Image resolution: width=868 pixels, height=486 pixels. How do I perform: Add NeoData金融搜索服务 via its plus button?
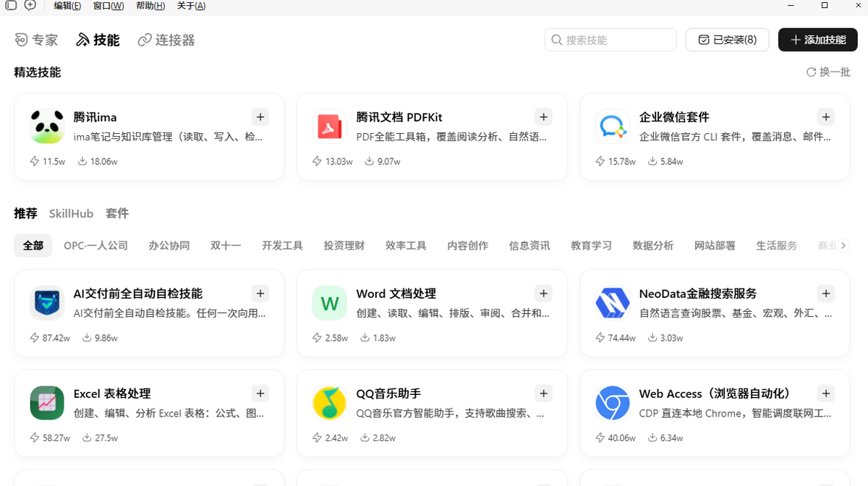pyautogui.click(x=826, y=293)
